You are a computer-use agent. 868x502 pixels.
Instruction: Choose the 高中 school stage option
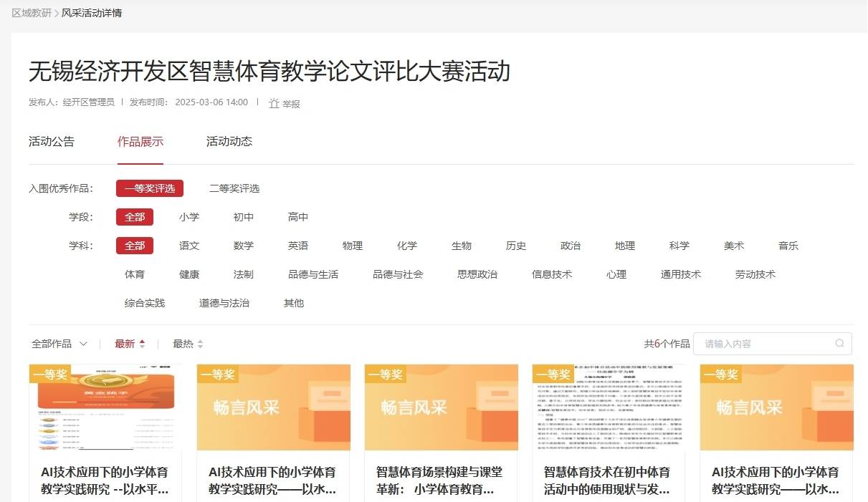pos(298,217)
